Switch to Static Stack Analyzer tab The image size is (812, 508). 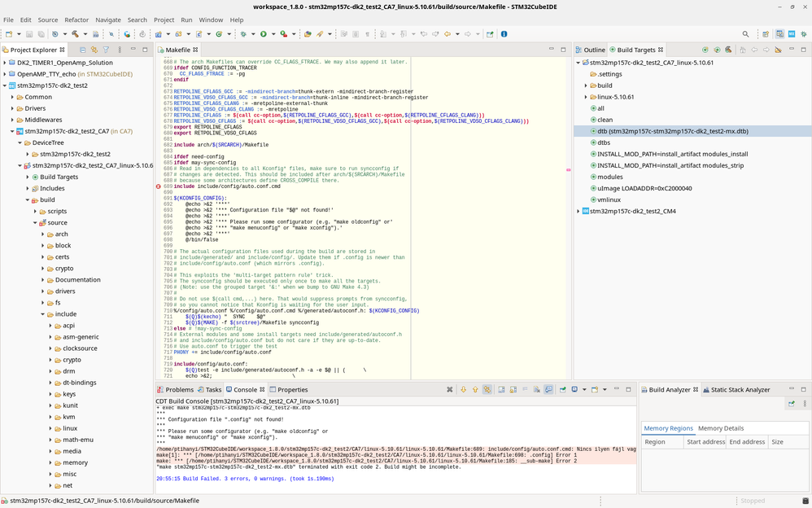coord(736,390)
